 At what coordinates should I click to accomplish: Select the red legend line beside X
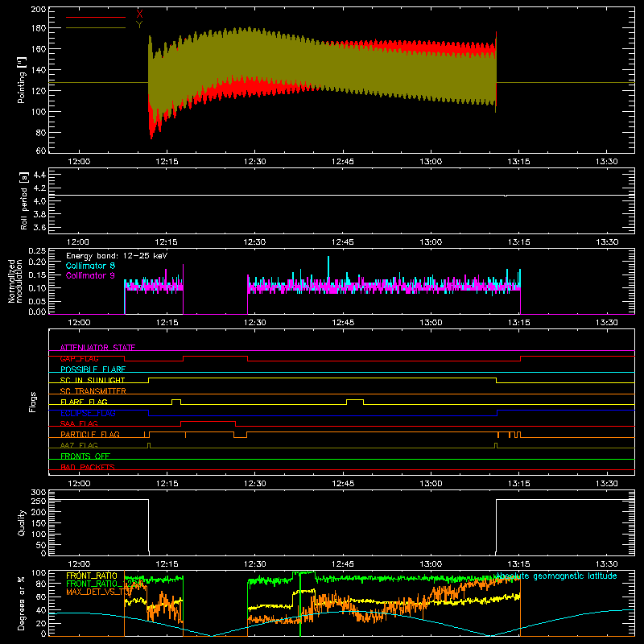click(x=96, y=17)
